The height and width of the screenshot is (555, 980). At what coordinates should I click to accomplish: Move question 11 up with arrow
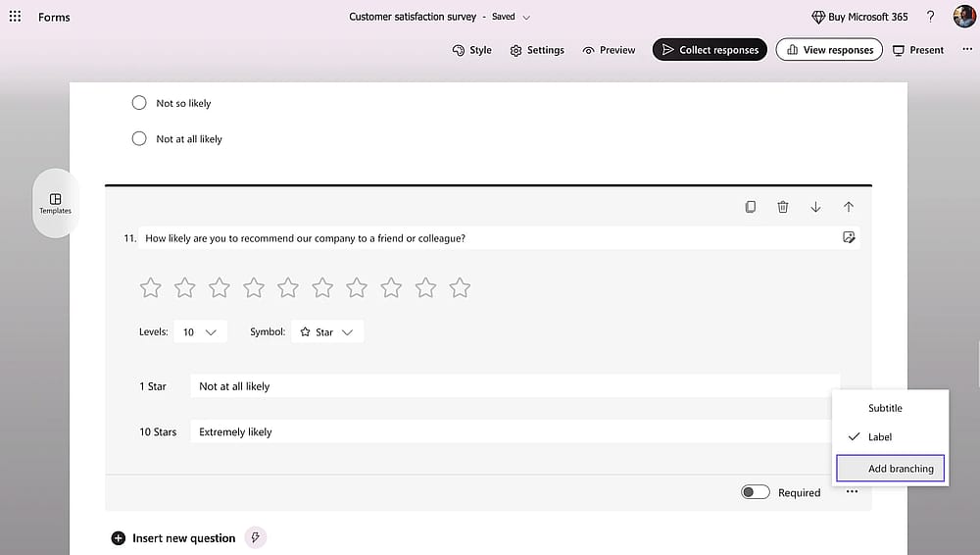[848, 207]
